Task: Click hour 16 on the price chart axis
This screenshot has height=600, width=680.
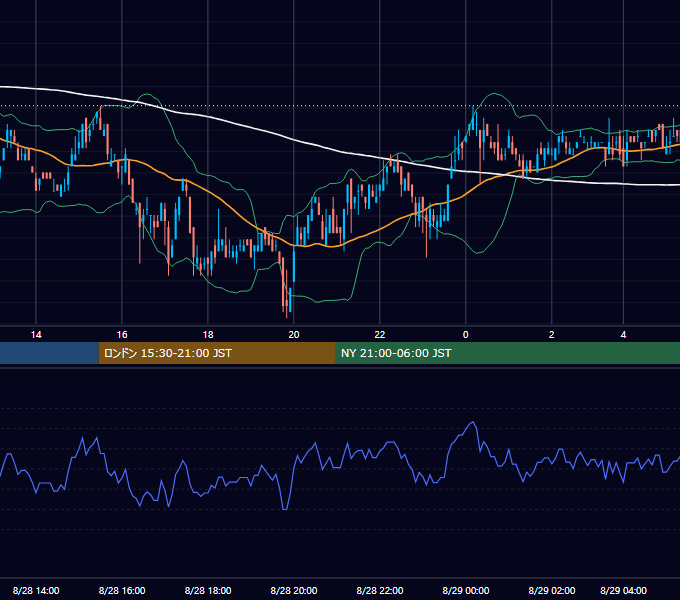Action: pyautogui.click(x=122, y=334)
